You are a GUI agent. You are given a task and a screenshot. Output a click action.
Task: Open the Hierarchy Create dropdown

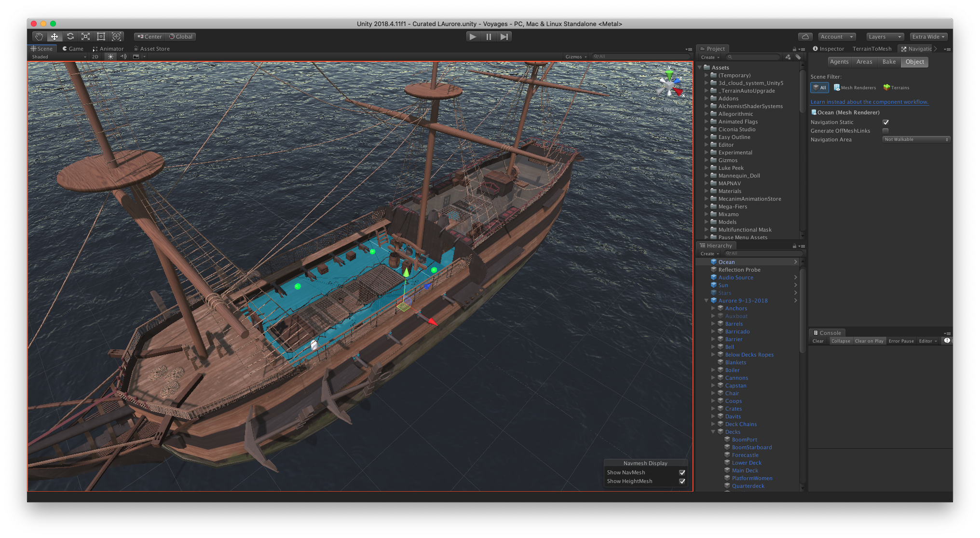point(709,253)
